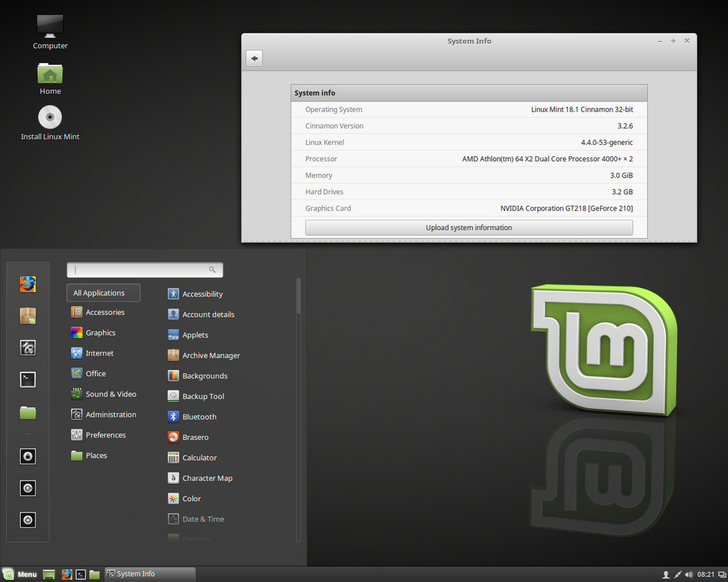The height and width of the screenshot is (582, 728).
Task: Open the Calculator application
Action: (192, 458)
